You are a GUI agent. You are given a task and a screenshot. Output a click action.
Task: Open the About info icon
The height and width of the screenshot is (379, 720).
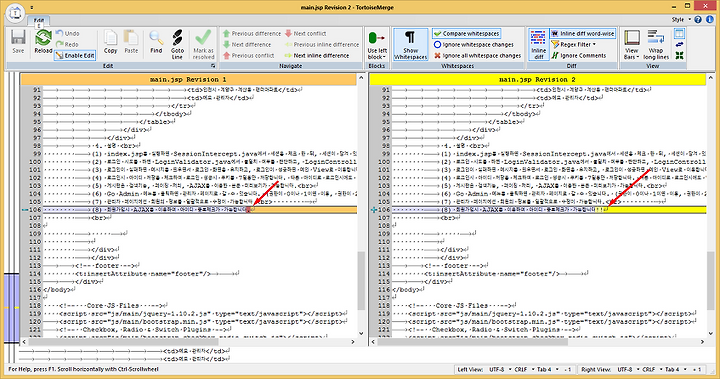(709, 19)
